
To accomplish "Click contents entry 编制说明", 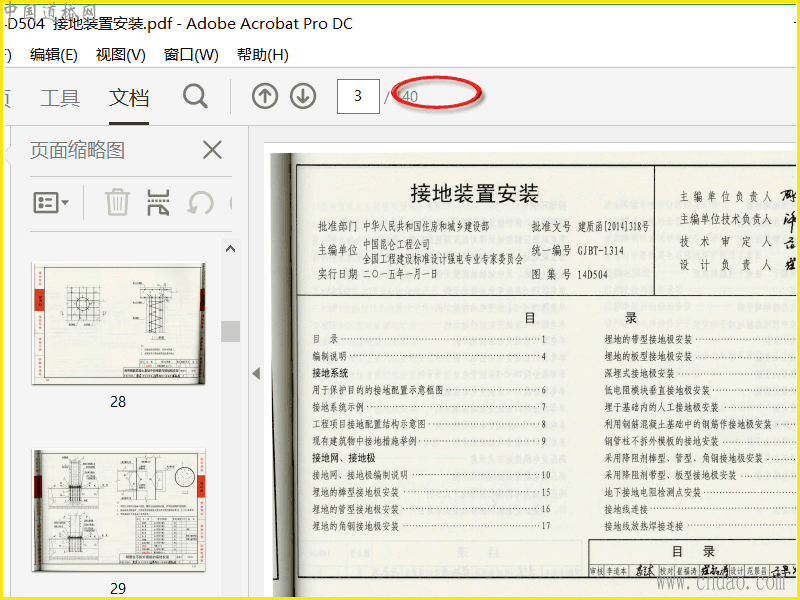I will click(x=330, y=356).
